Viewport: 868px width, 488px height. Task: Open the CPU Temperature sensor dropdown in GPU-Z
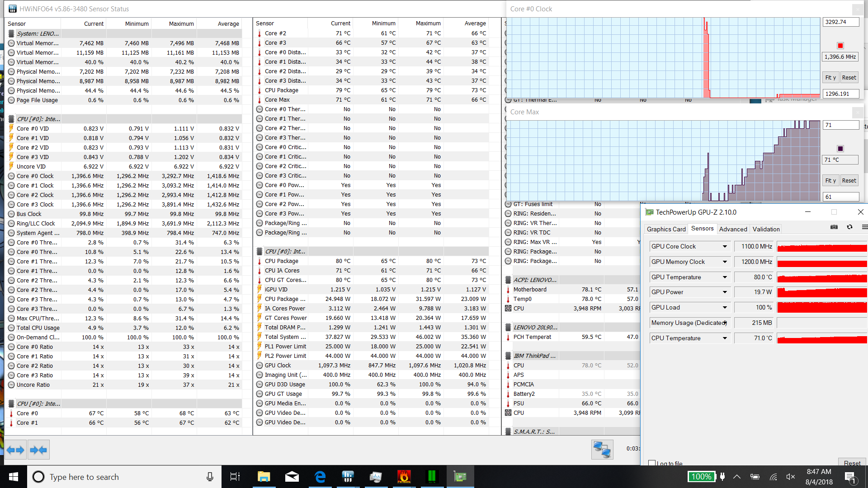click(x=725, y=338)
